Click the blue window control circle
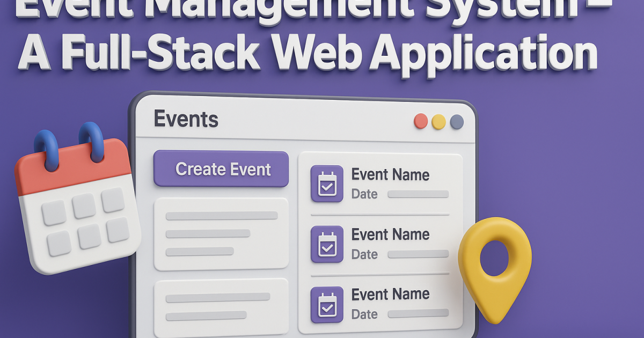644x338 pixels. (457, 122)
